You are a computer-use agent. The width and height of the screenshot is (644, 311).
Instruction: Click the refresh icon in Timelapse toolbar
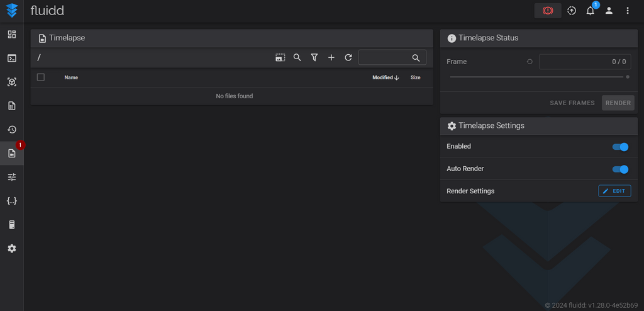click(348, 58)
